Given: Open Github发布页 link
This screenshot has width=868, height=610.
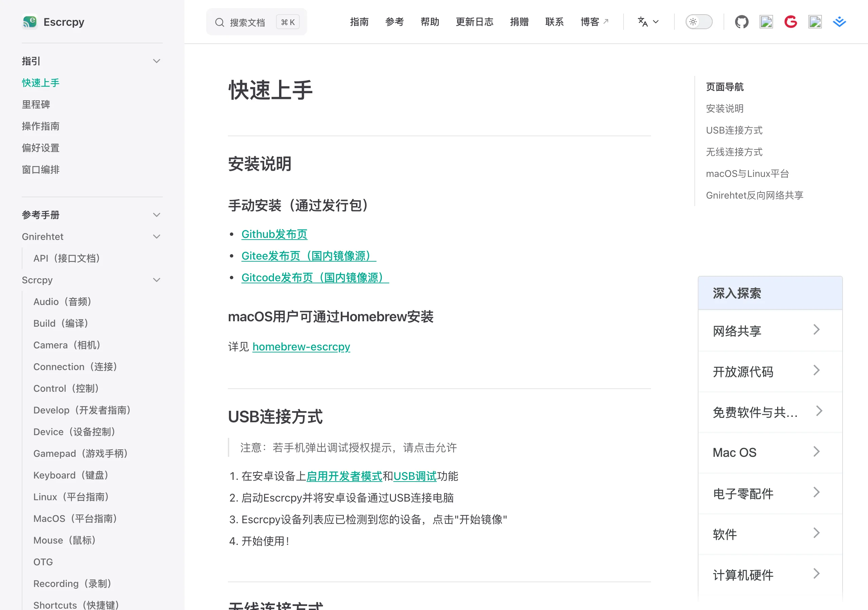Looking at the screenshot, I should [x=274, y=234].
